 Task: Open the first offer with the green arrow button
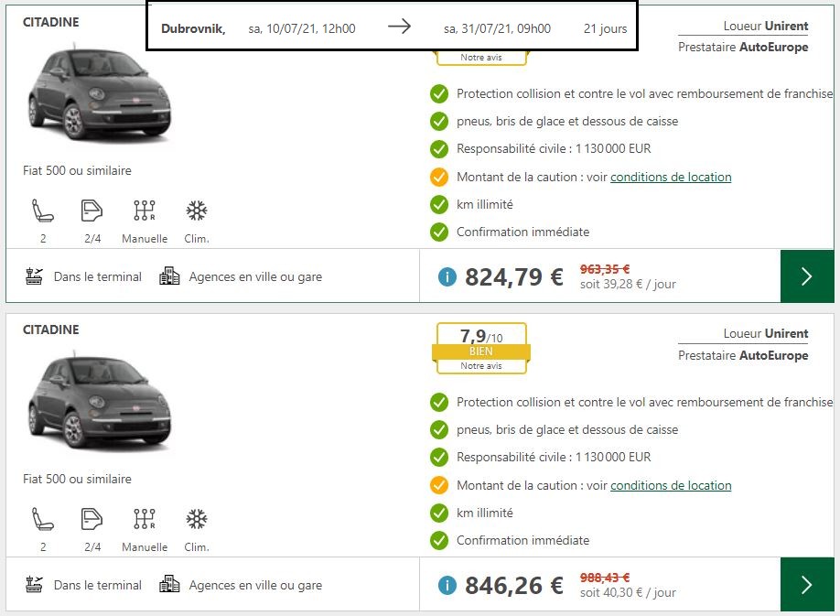coord(806,276)
